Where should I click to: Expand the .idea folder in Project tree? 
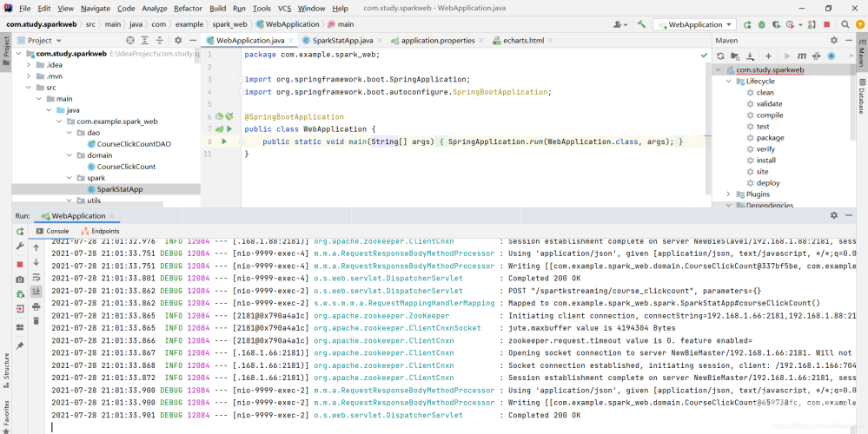pyautogui.click(x=29, y=64)
